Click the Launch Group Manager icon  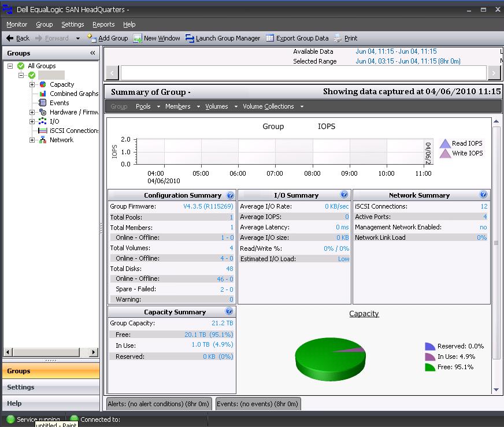click(190, 38)
